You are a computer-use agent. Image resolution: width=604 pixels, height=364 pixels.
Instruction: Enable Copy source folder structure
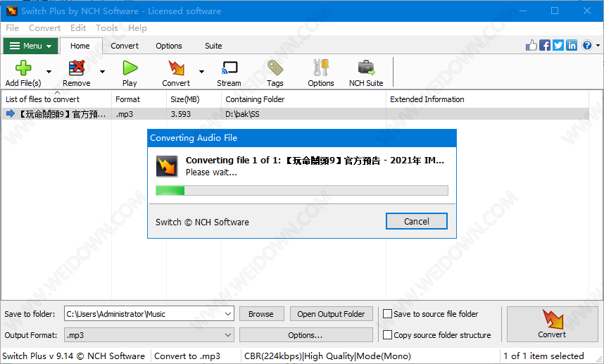point(387,335)
